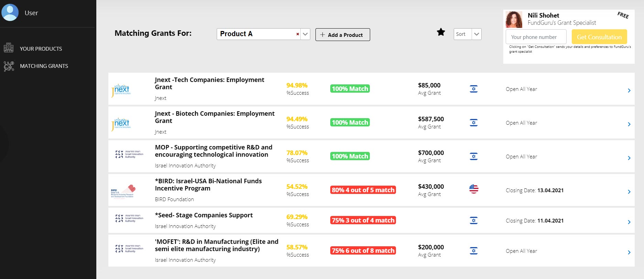Open the MOP R&D grant row arrow
The image size is (644, 279).
tap(629, 158)
